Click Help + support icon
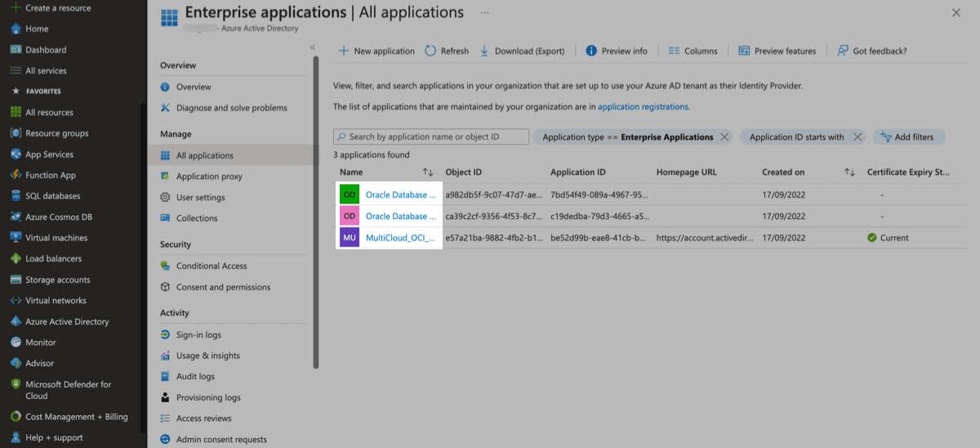Viewport: 980px width, 448px height. coord(16,437)
